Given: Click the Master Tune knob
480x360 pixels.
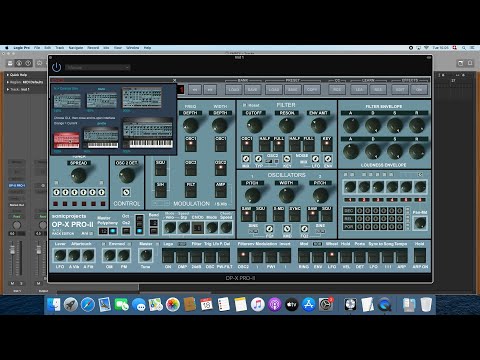Looking at the screenshot, I should (146, 256).
